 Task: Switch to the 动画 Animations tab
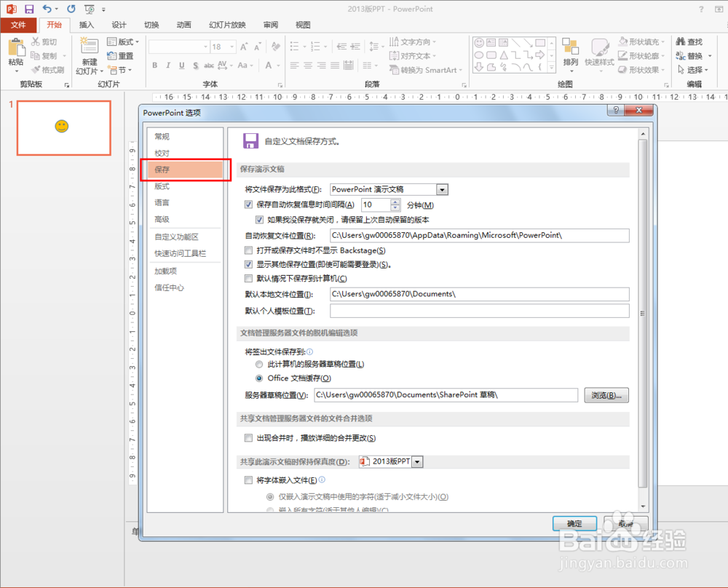[x=184, y=25]
